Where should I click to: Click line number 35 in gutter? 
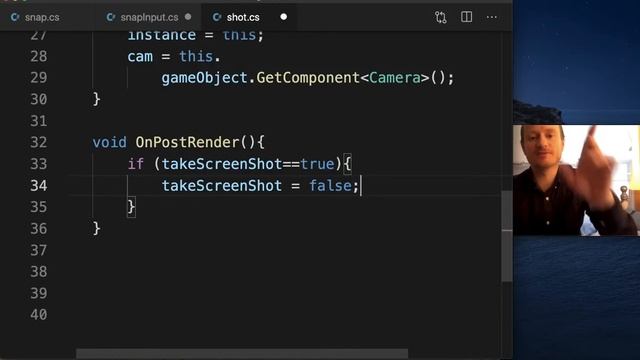pos(39,207)
